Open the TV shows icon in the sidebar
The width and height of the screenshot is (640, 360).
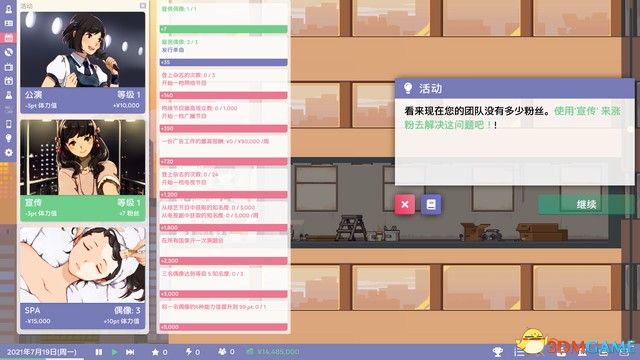8,67
